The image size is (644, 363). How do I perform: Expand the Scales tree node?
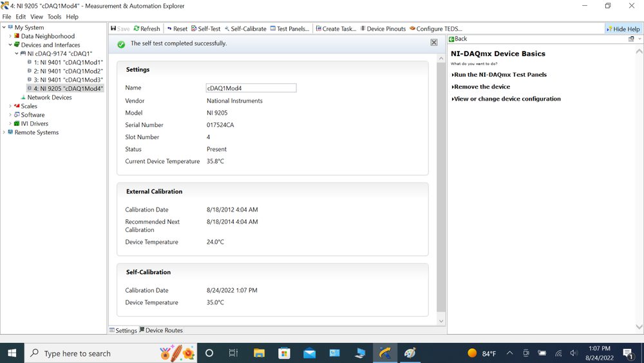coord(10,106)
